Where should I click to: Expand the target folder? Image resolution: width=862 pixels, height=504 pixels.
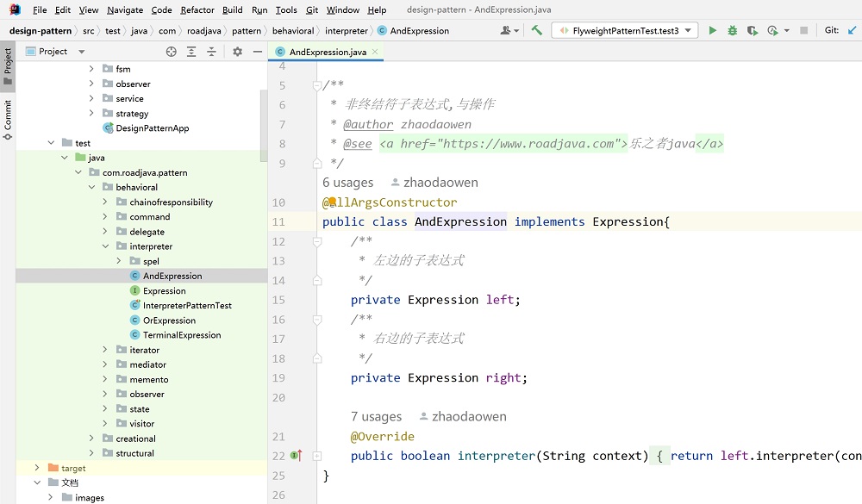tap(37, 468)
